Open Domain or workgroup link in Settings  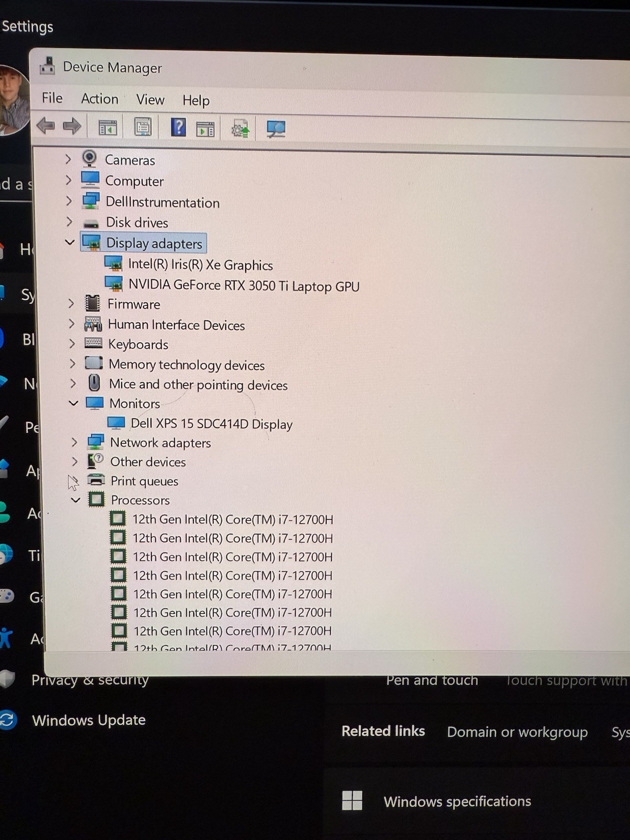point(517,732)
